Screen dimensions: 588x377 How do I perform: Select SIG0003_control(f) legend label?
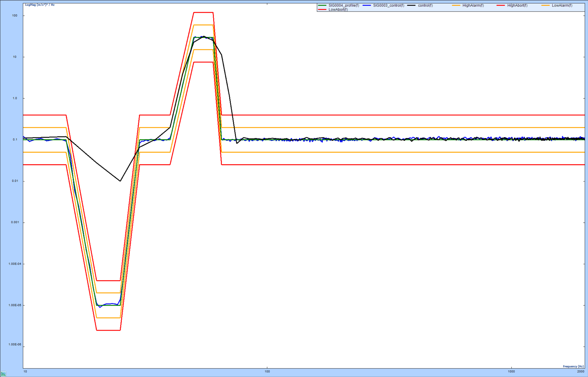pos(389,5)
